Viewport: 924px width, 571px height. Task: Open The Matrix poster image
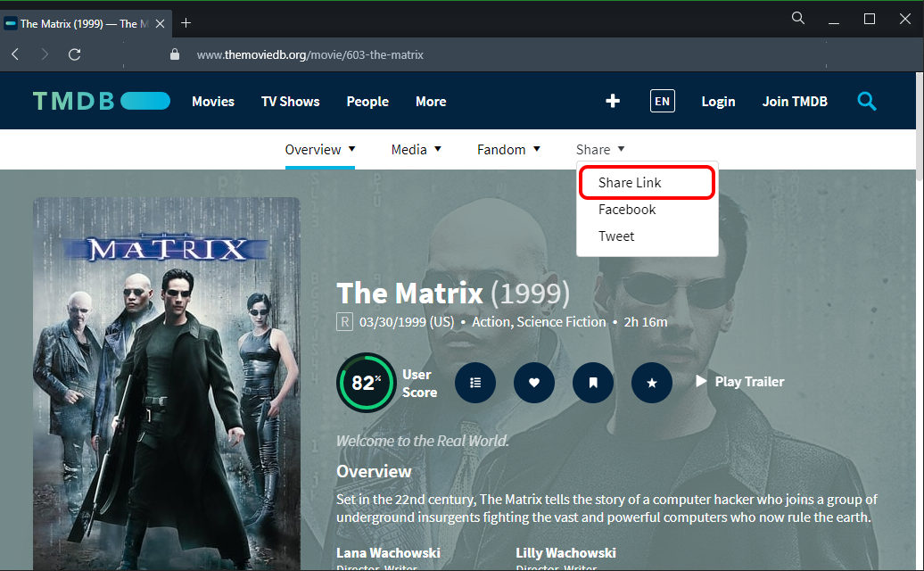tap(167, 384)
